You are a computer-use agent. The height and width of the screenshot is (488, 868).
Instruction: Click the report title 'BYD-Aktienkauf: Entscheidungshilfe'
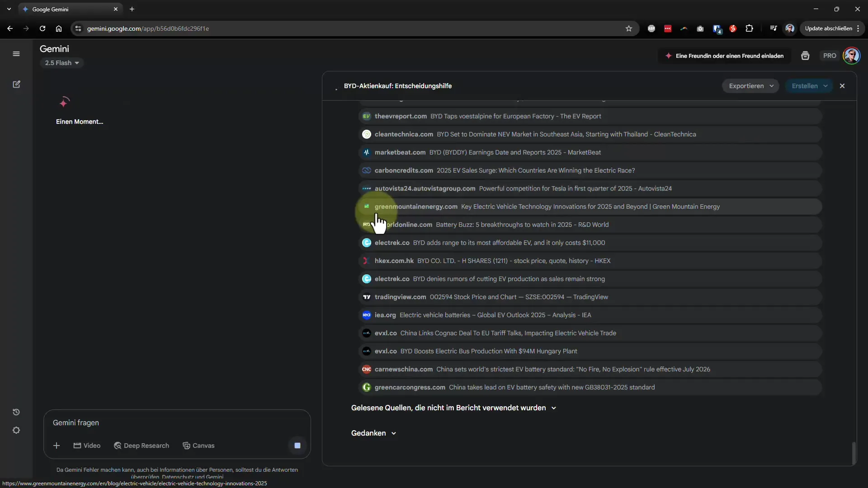(x=397, y=86)
